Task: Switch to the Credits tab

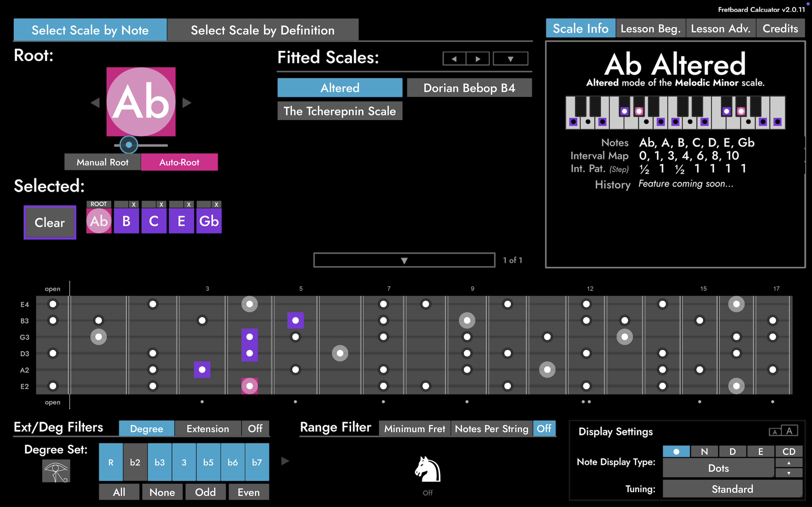Action: (780, 28)
